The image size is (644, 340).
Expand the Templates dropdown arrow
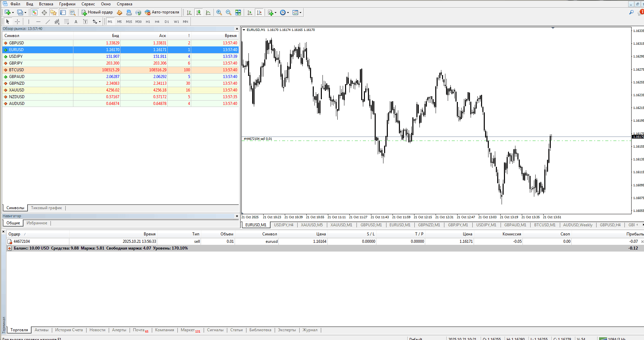(x=300, y=12)
